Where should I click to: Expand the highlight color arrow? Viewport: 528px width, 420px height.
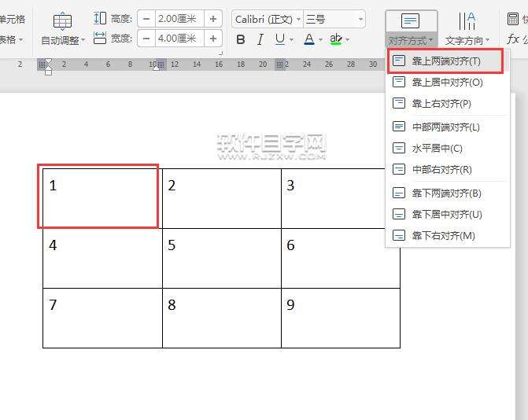348,39
